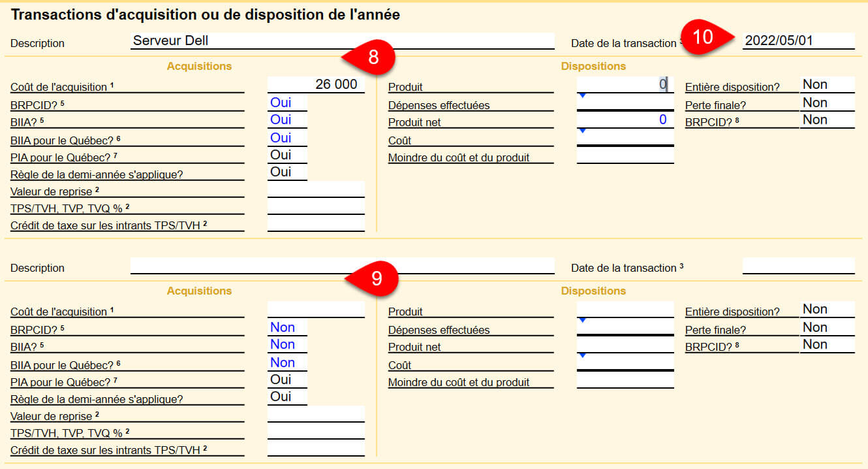This screenshot has width=868, height=469.
Task: Toggle 'Perte finale?' Non in first block
Action: click(x=827, y=103)
